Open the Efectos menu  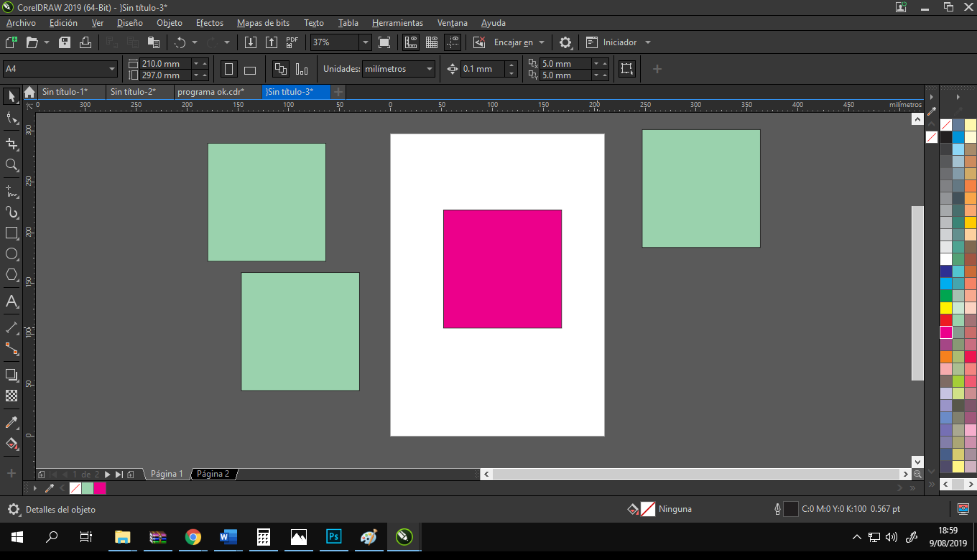click(210, 23)
